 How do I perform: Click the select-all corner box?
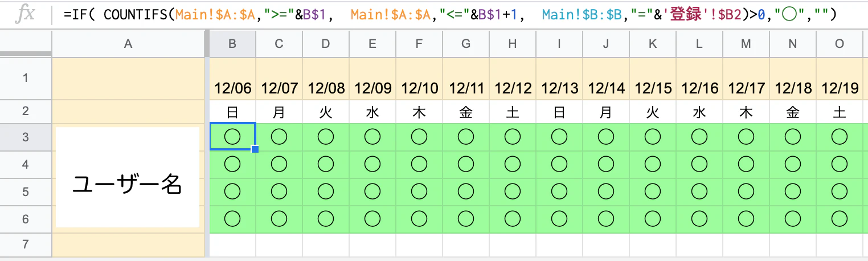[25, 43]
